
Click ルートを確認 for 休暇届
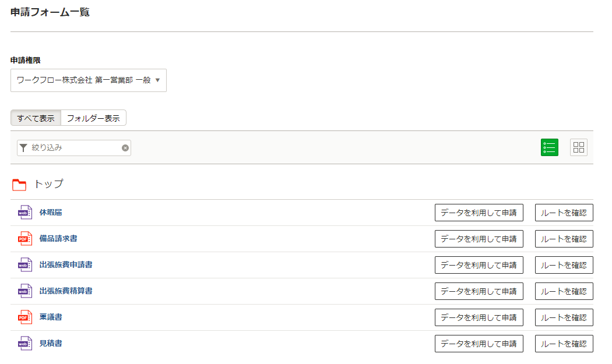coord(564,213)
